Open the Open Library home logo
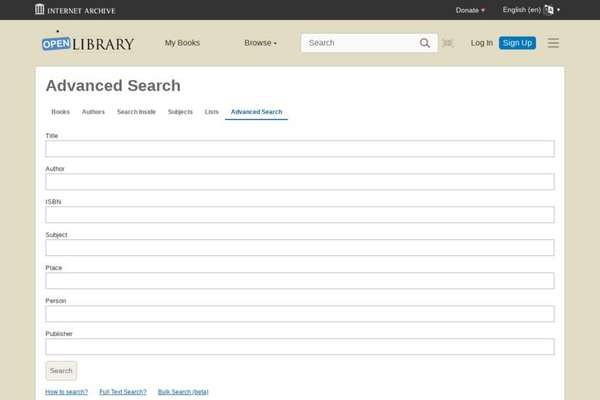The height and width of the screenshot is (400, 600). click(88, 43)
